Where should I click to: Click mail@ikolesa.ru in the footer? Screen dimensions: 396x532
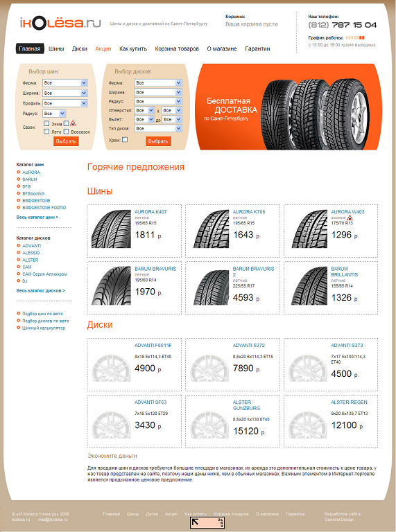(x=53, y=519)
